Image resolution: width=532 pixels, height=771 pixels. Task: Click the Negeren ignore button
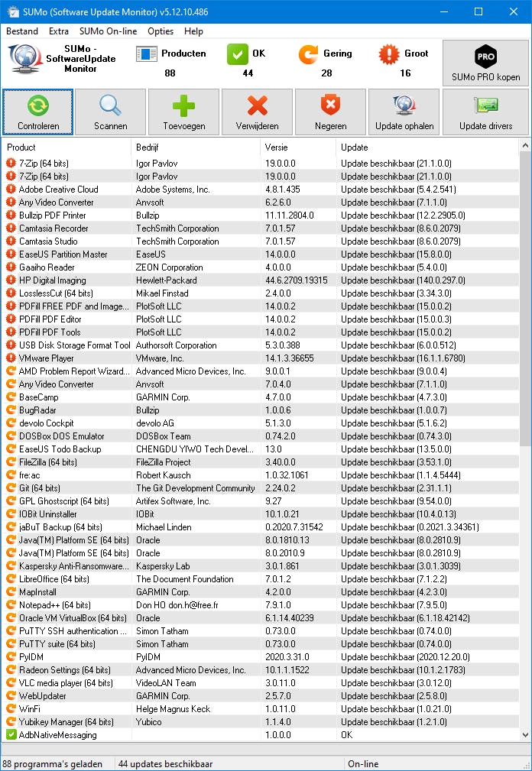pyautogui.click(x=330, y=112)
